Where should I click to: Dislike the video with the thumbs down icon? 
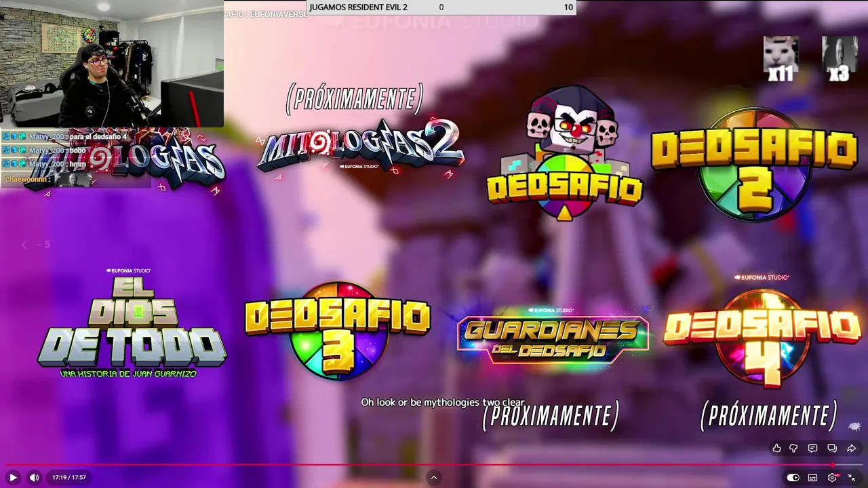click(x=793, y=448)
